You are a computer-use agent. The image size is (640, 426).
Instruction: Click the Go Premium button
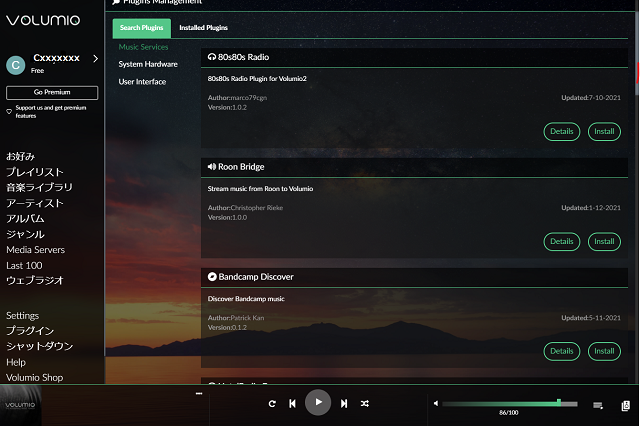(52, 93)
